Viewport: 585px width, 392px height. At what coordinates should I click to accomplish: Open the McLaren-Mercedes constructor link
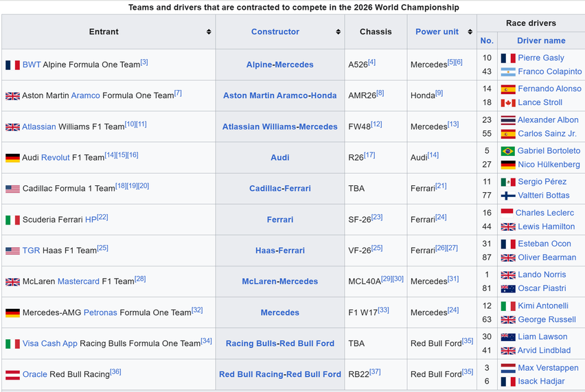(279, 281)
